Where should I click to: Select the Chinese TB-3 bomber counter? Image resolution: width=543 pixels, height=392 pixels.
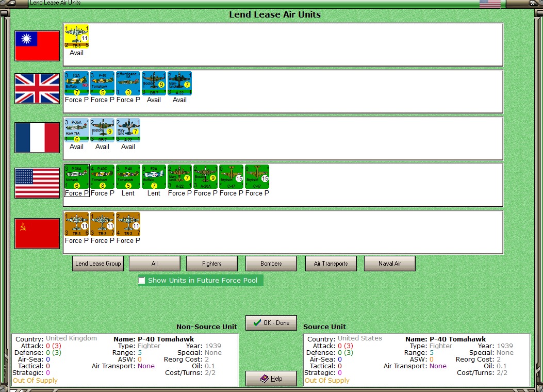click(76, 36)
